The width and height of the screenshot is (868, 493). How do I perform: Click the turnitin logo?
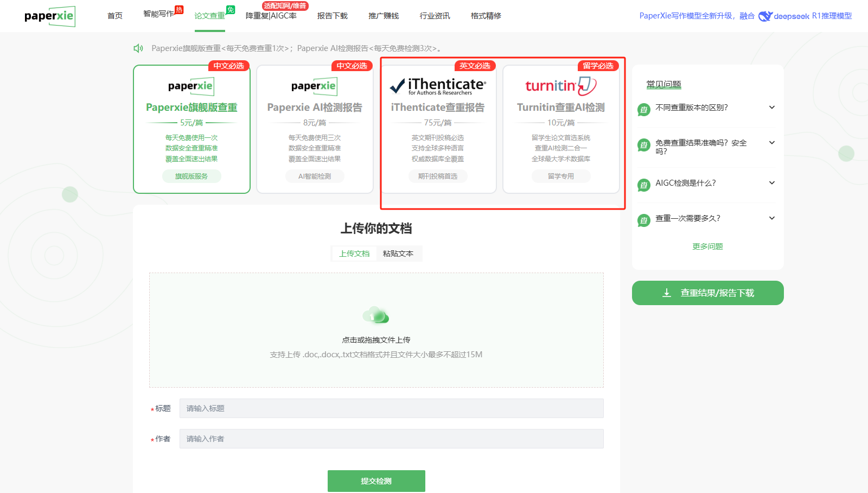(x=561, y=86)
